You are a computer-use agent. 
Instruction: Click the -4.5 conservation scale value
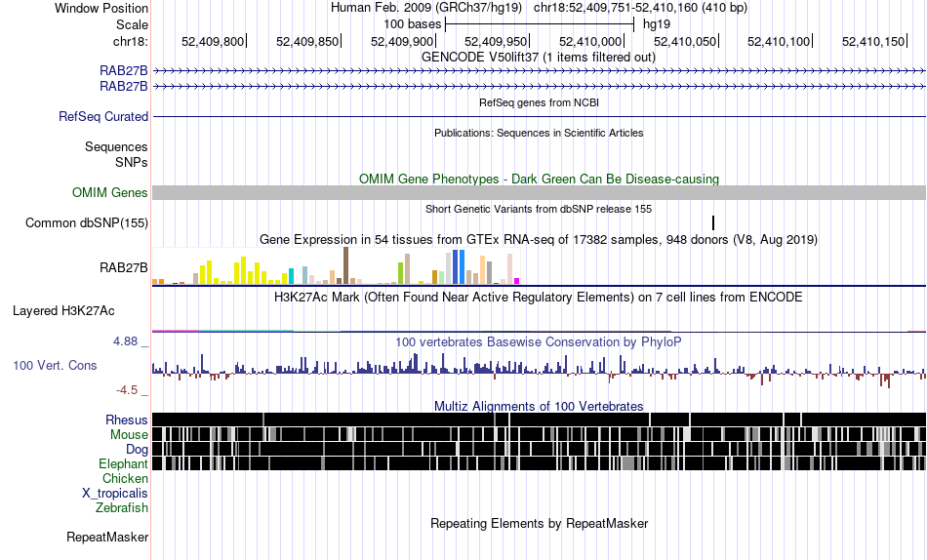pos(127,390)
